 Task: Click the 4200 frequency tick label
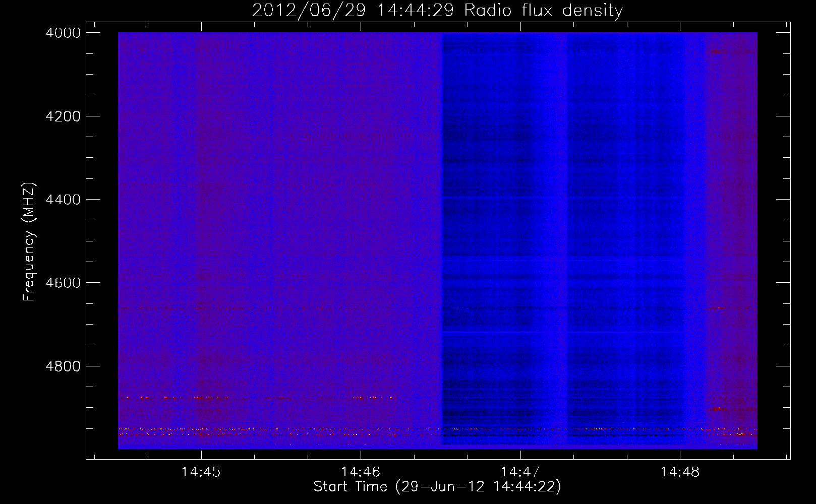coord(63,116)
